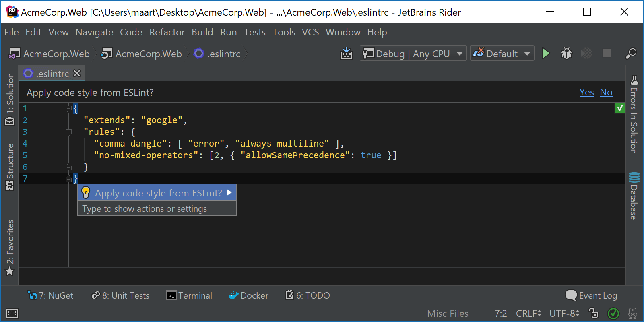
Task: Open the Terminal tool window
Action: pos(189,295)
